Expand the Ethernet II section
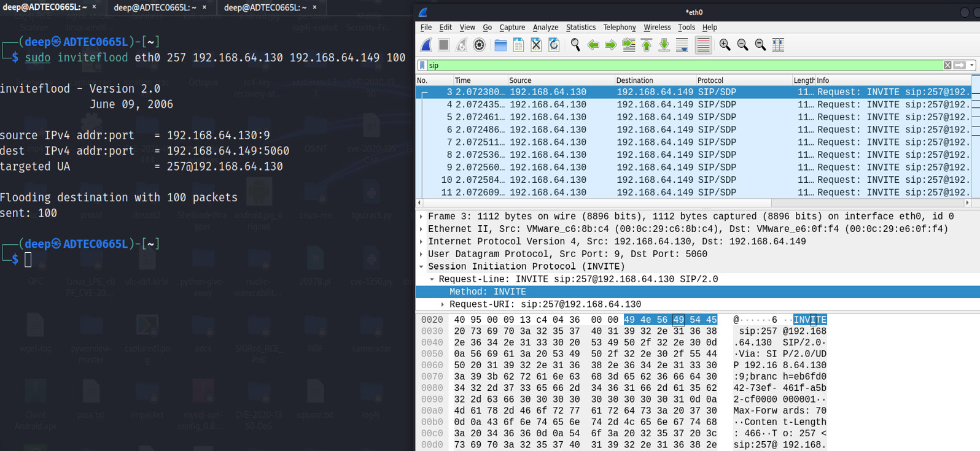 point(421,229)
